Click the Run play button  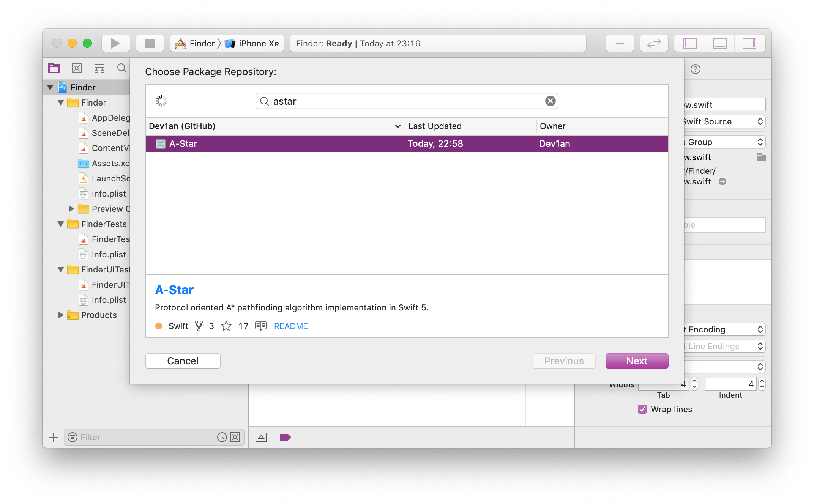115,43
